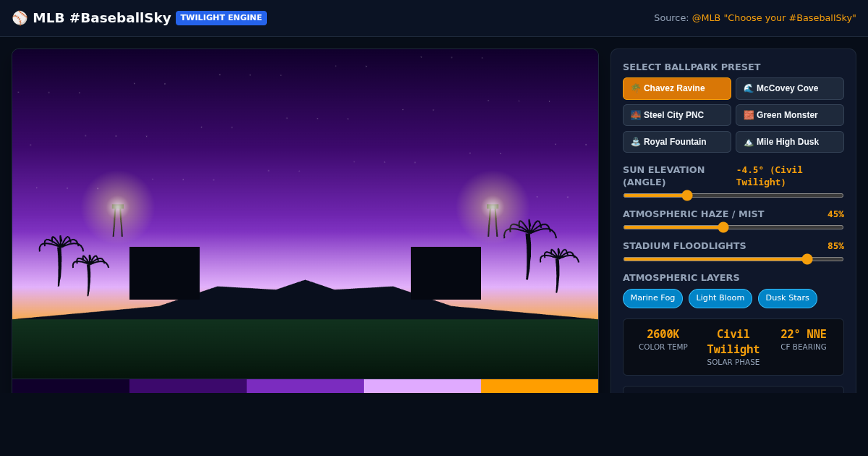Viewport: 868px width, 456px height.
Task: Select the Chavez Ravine ballpark preset
Action: coord(677,88)
